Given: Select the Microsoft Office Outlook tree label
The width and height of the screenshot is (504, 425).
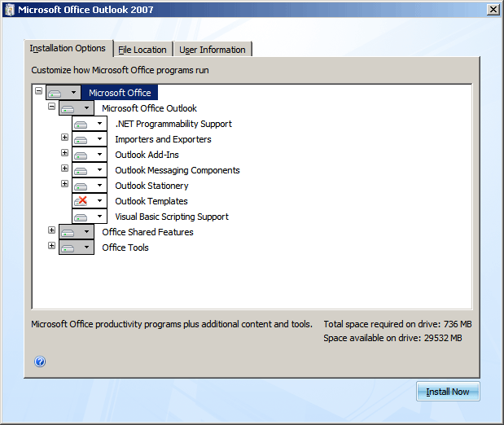Looking at the screenshot, I should click(150, 108).
